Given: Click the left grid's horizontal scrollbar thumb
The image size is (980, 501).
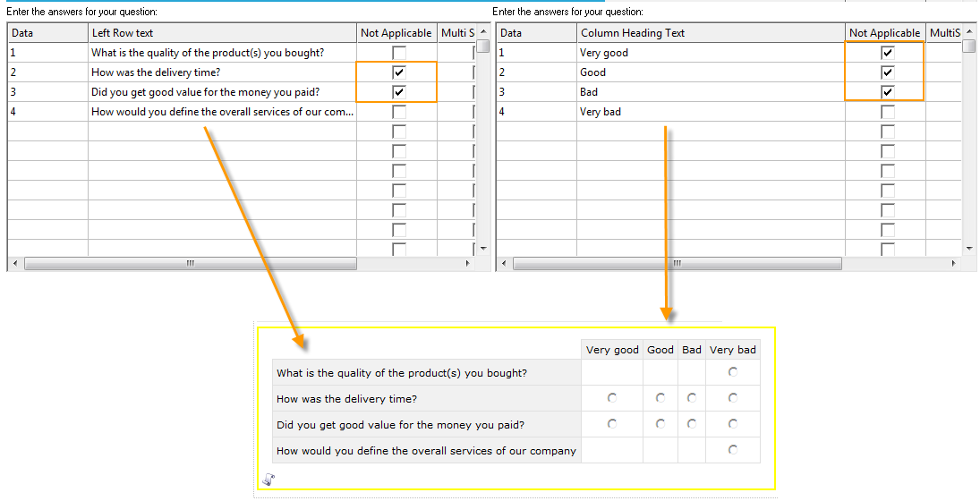Looking at the screenshot, I should pyautogui.click(x=190, y=264).
